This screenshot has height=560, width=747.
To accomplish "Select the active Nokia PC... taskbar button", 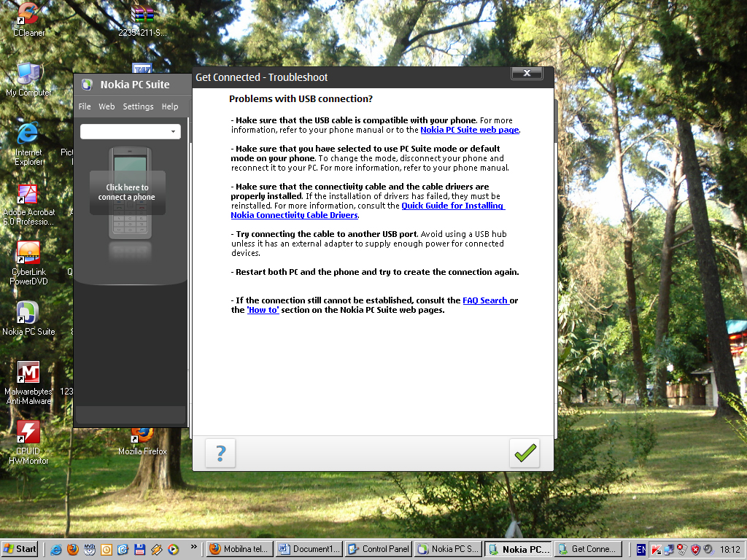I will click(x=519, y=549).
